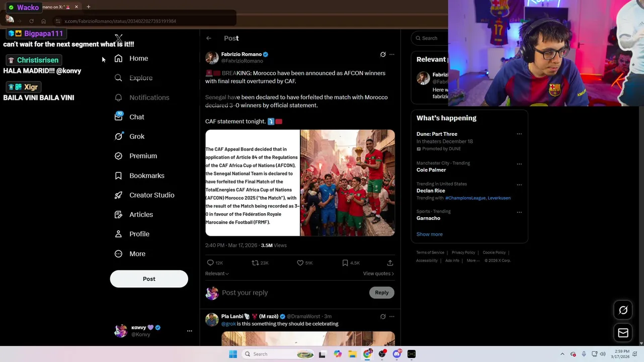Click the browser reload icon
This screenshot has height=362, width=644.
click(x=31, y=21)
